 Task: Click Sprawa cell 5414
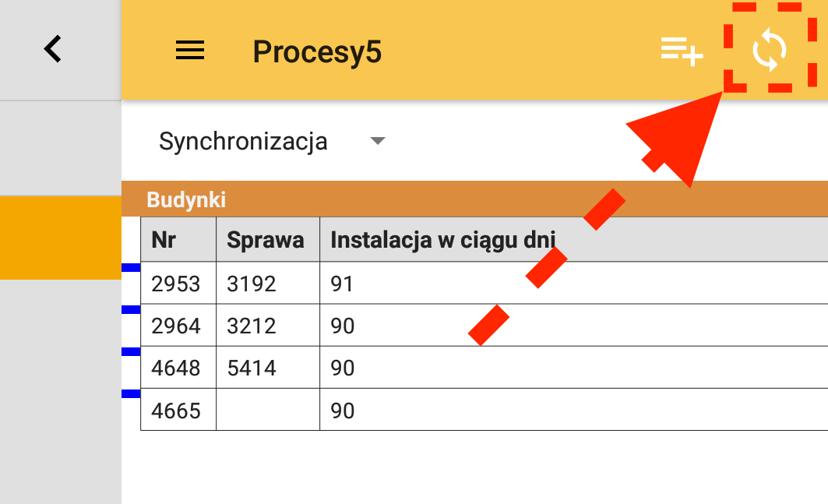pyautogui.click(x=252, y=368)
